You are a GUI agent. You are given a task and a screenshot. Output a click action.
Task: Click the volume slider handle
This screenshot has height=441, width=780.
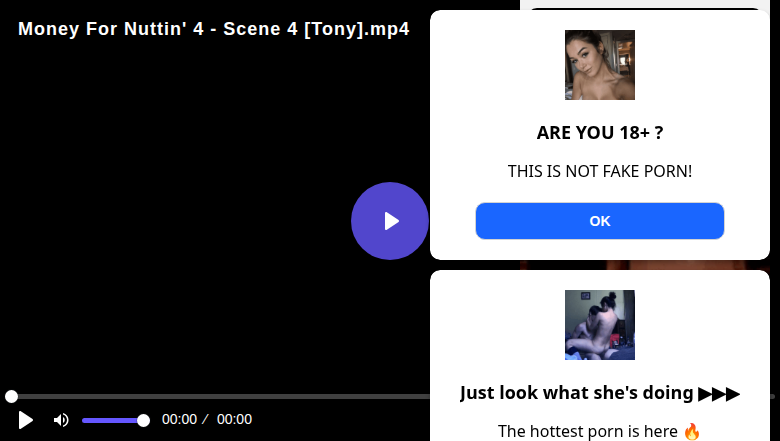(143, 420)
